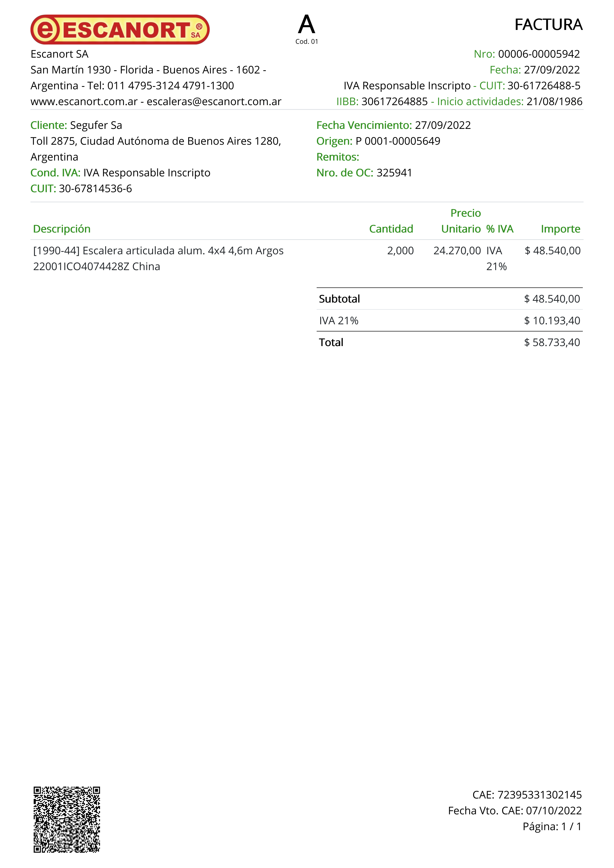Click the Subtotal amount $ 48.540,00

[x=552, y=299]
